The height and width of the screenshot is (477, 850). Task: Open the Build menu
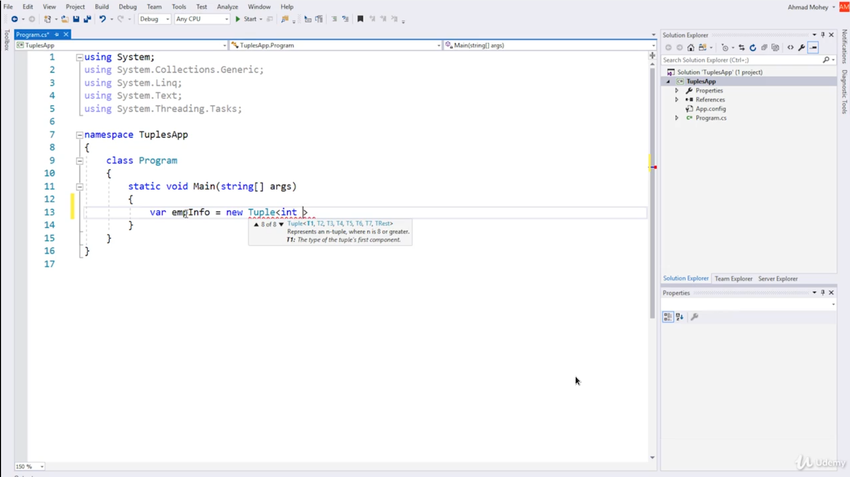(x=102, y=7)
